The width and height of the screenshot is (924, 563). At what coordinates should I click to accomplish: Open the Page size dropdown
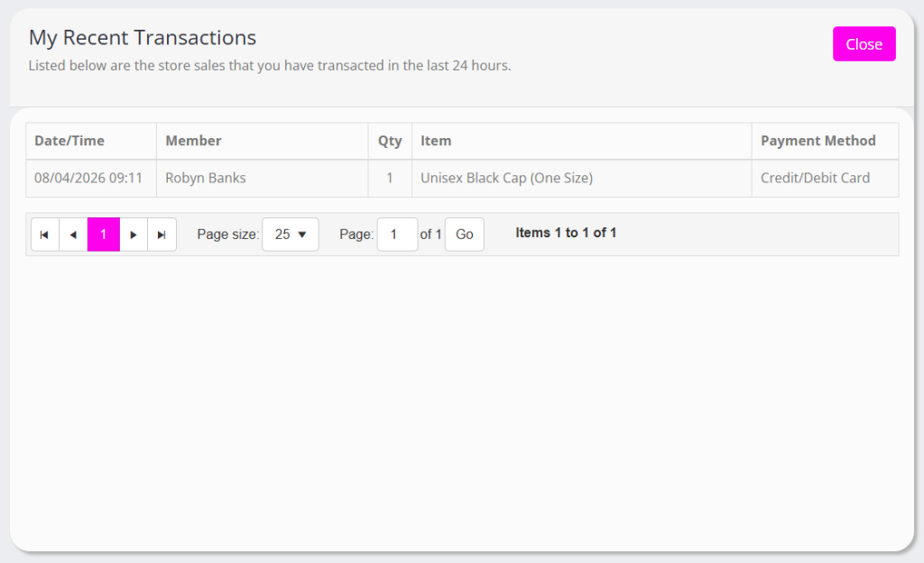[x=290, y=235]
